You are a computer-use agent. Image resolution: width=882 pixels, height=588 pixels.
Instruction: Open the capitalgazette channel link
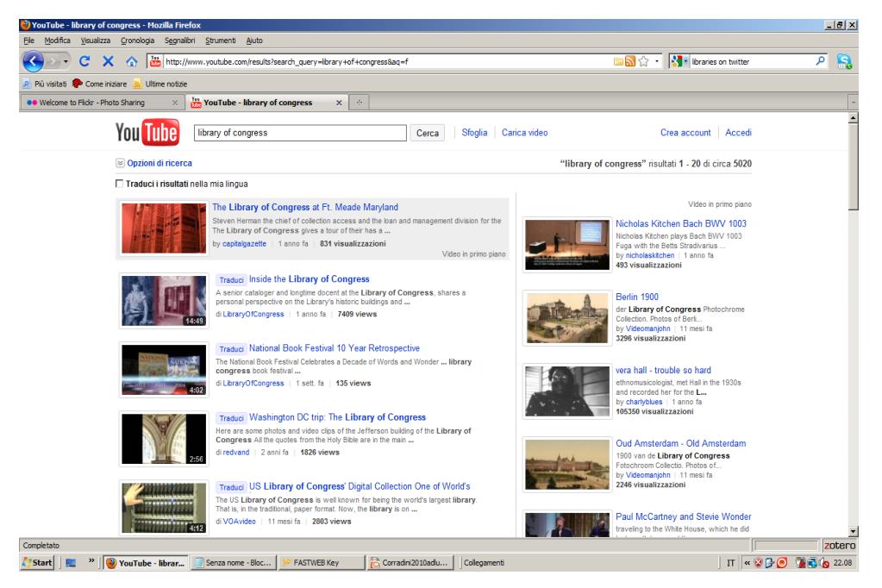point(244,244)
